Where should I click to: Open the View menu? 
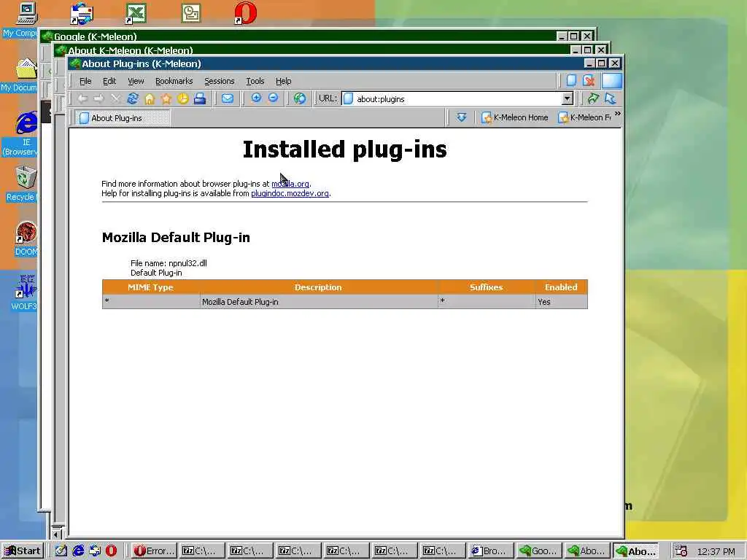click(x=136, y=81)
